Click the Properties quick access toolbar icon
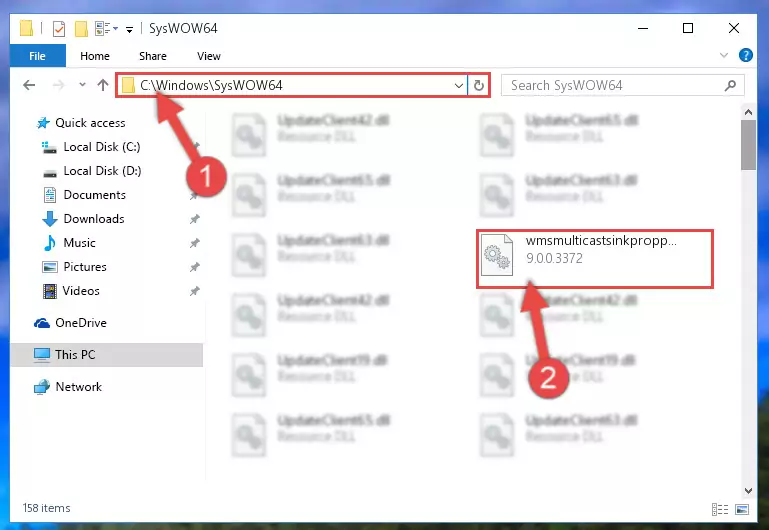The image size is (769, 530). pos(59,28)
